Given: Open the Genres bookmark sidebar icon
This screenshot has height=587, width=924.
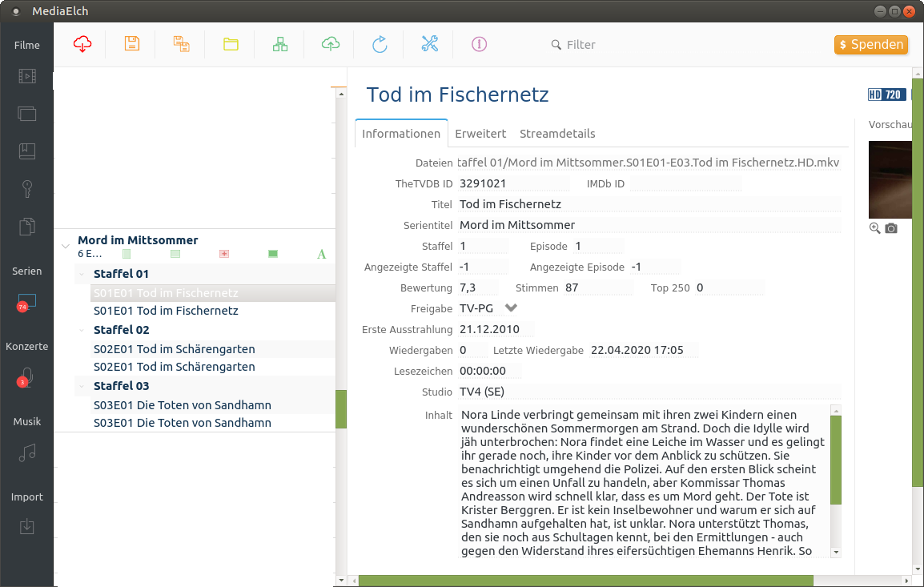Looking at the screenshot, I should (x=27, y=151).
